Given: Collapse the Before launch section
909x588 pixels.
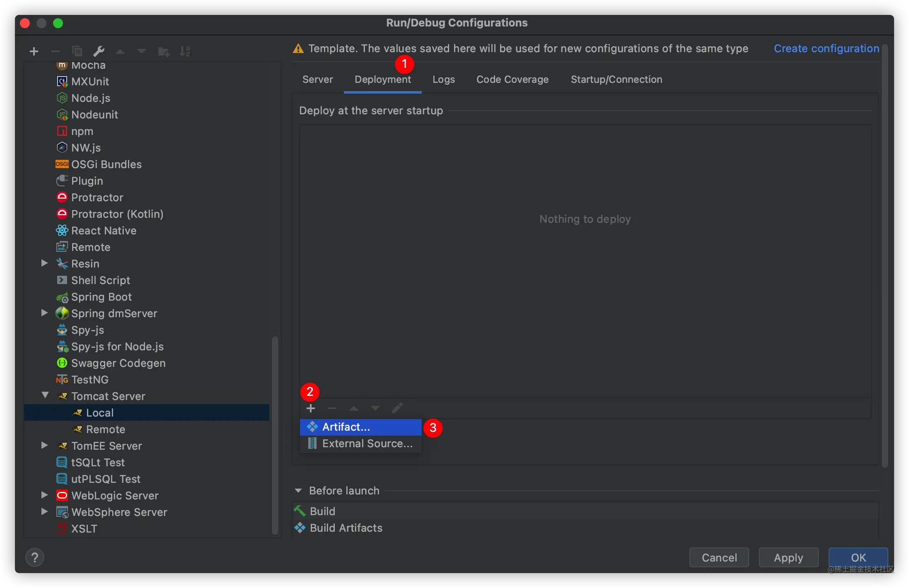Looking at the screenshot, I should [x=298, y=491].
